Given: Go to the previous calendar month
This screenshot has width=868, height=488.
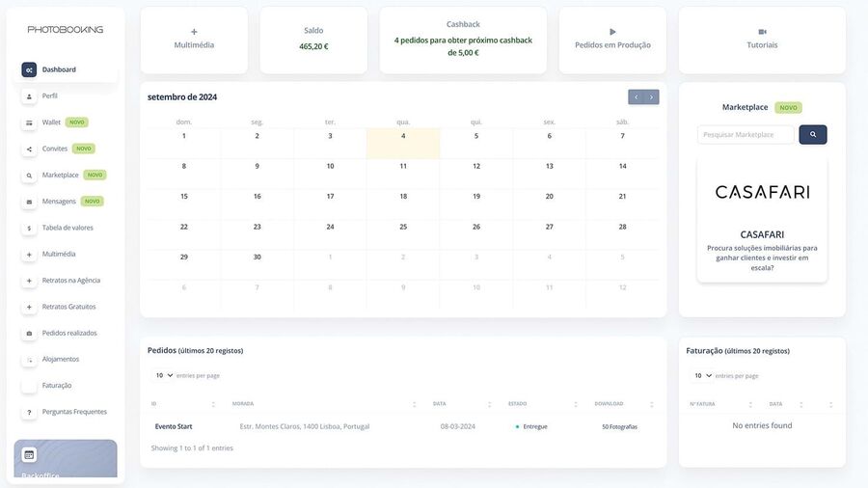Looking at the screenshot, I should tap(636, 97).
